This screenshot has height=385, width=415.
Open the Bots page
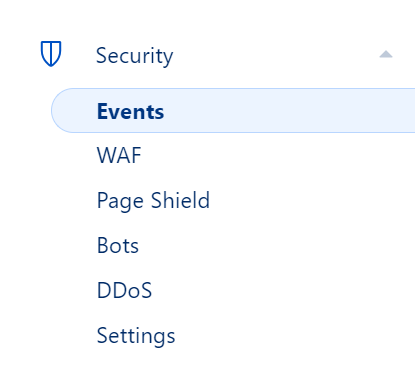coord(118,246)
